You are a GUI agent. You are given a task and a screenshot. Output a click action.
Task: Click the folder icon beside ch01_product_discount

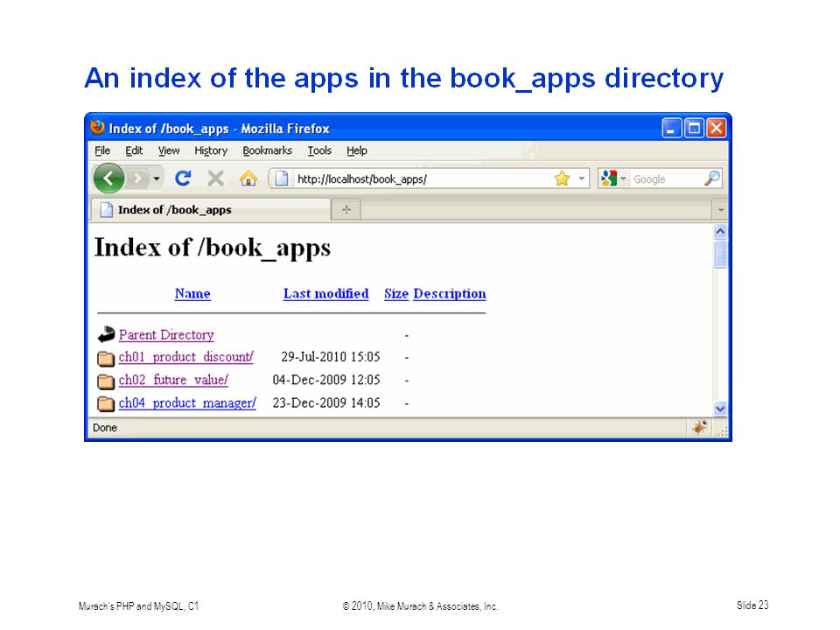click(x=106, y=358)
